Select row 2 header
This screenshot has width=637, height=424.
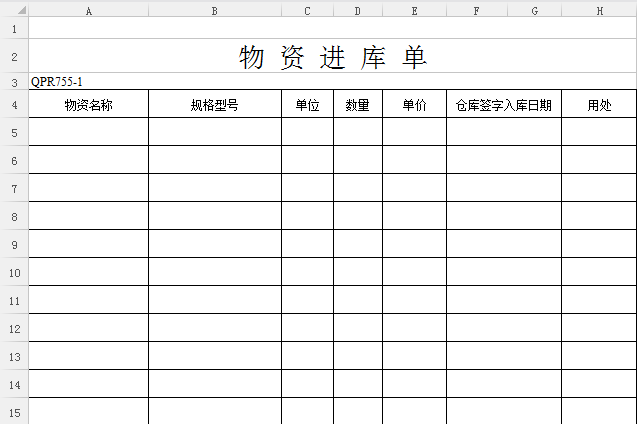click(14, 57)
